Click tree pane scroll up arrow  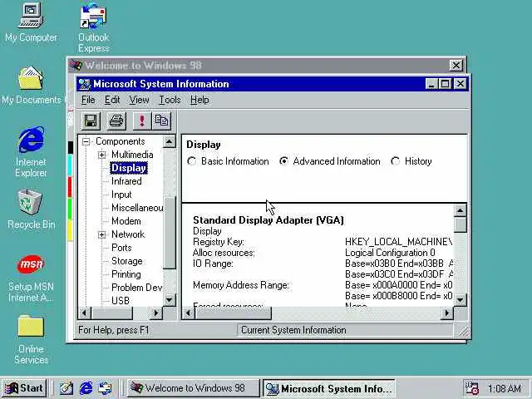pos(170,142)
